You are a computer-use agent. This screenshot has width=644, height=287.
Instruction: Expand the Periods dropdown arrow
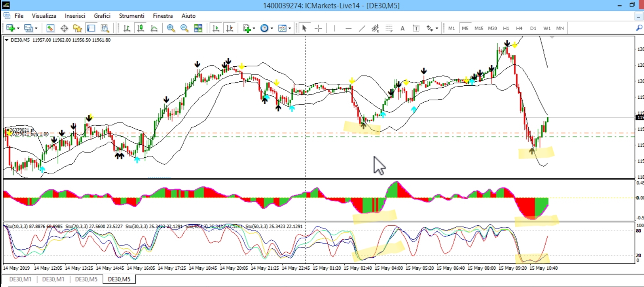coord(272,28)
